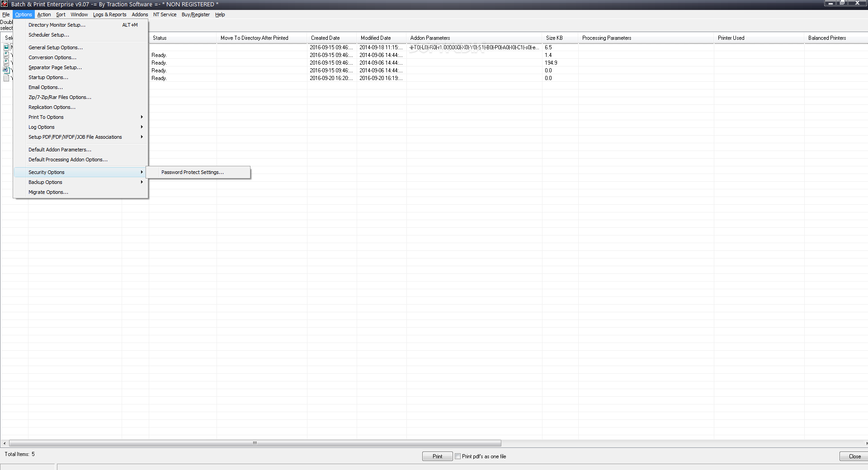Click modified date '2014-09-18 11:15'
The height and width of the screenshot is (470, 868).
(x=381, y=47)
